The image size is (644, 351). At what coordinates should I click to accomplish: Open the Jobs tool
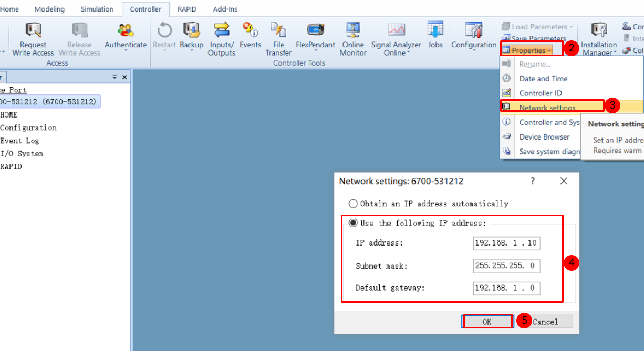click(435, 36)
